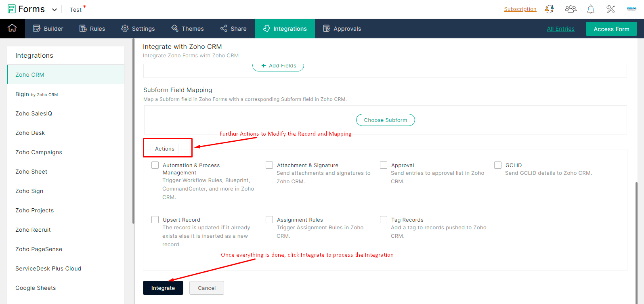Select Zoho Sign integration
Image resolution: width=644 pixels, height=304 pixels.
(66, 191)
